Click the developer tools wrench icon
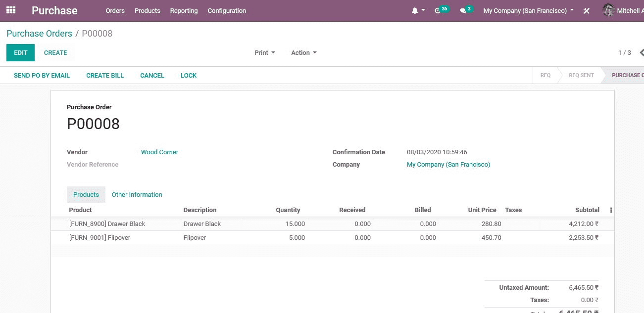Image resolution: width=644 pixels, height=313 pixels. [587, 10]
